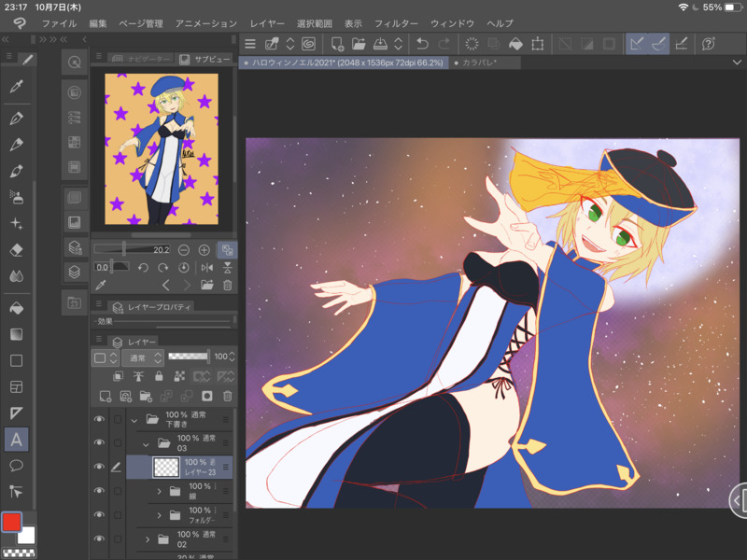Image resolution: width=747 pixels, height=560 pixels.
Task: Open the フィルター menu
Action: tap(396, 22)
